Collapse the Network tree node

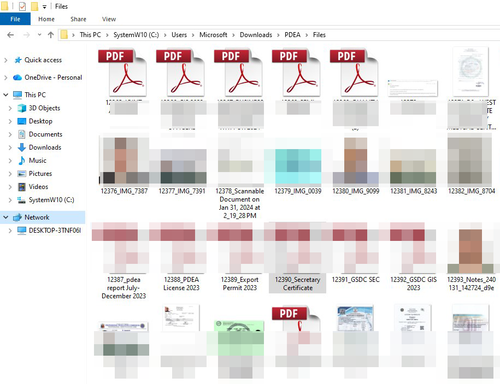pyautogui.click(x=5, y=217)
